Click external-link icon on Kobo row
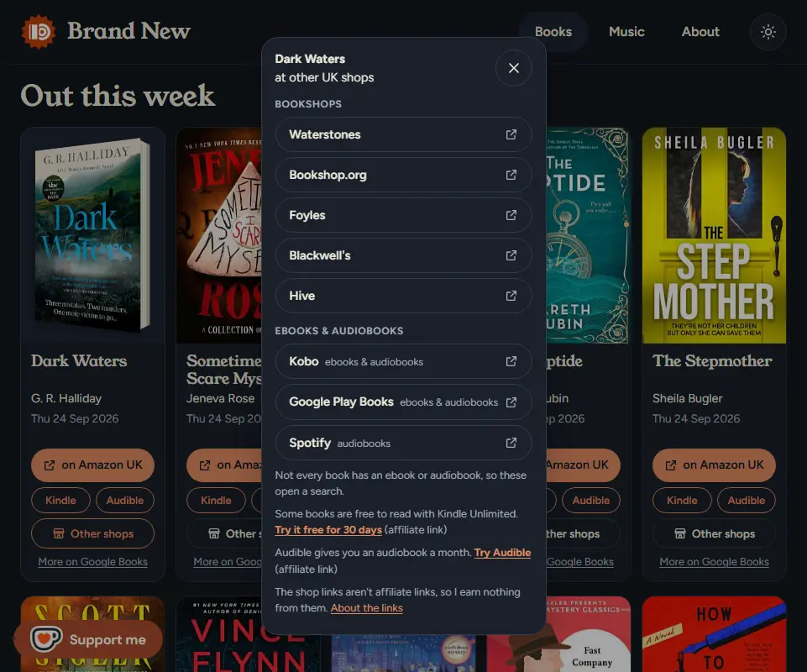 (511, 361)
